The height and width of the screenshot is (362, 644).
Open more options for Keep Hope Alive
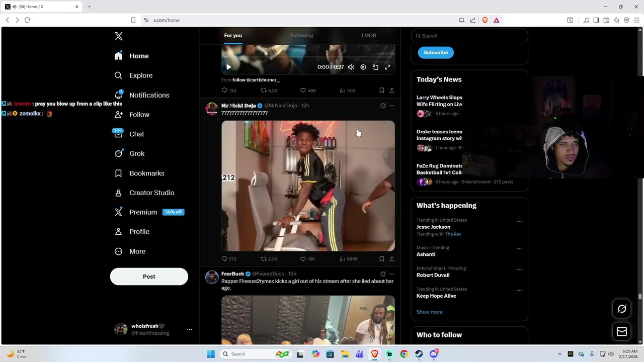pyautogui.click(x=519, y=291)
